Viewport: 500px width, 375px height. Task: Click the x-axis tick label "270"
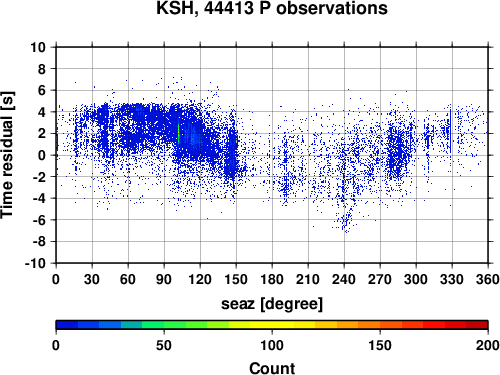[380, 279]
